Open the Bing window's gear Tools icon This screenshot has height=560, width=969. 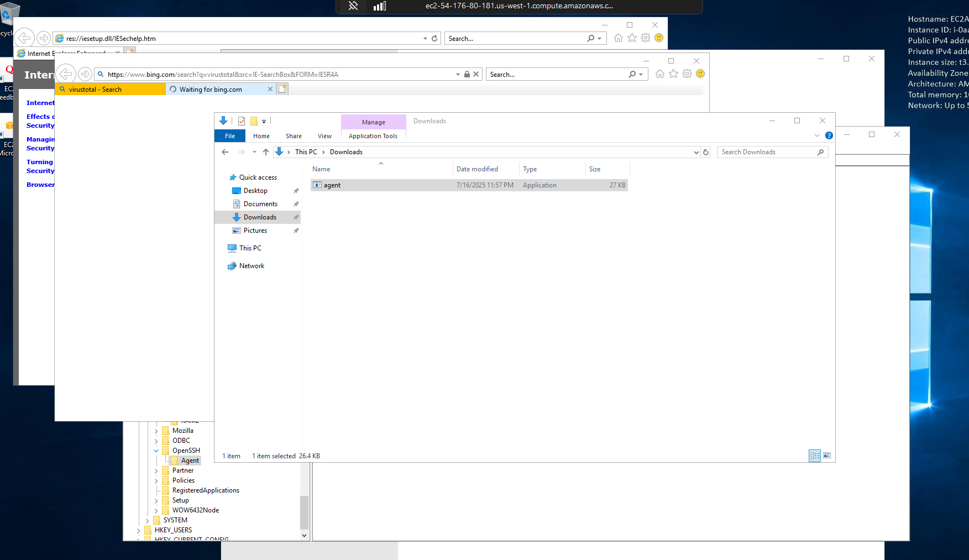click(x=687, y=74)
